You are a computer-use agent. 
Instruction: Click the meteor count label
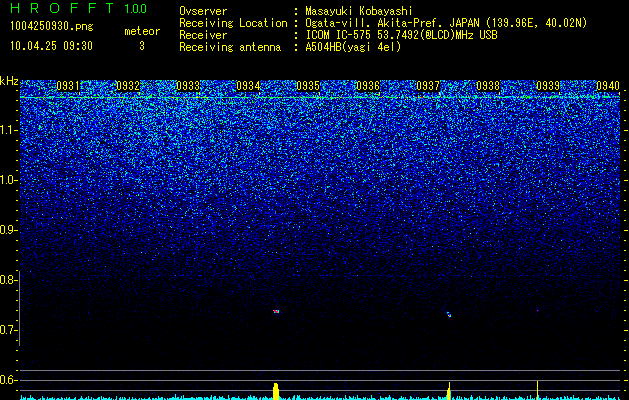coord(142,31)
